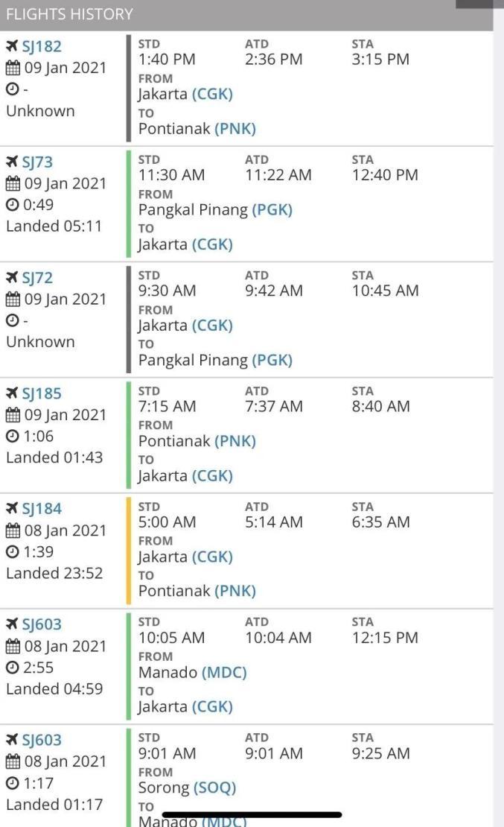Screen dimensions: 504x827
Task: Select the Jakarta (CGK) origin of SJ72
Action: pos(185,326)
